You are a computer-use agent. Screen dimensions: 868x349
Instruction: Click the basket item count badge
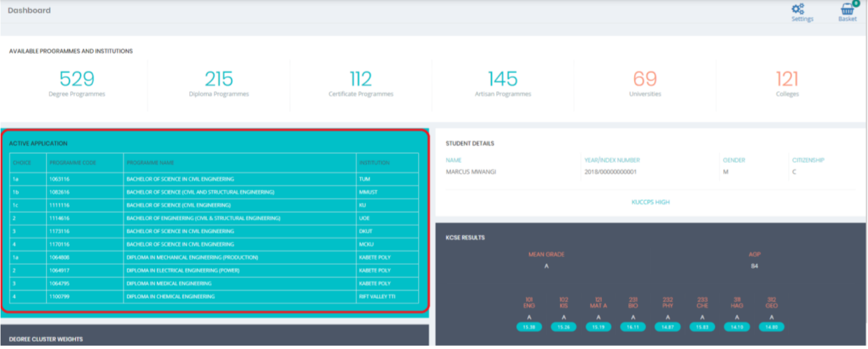click(x=856, y=3)
